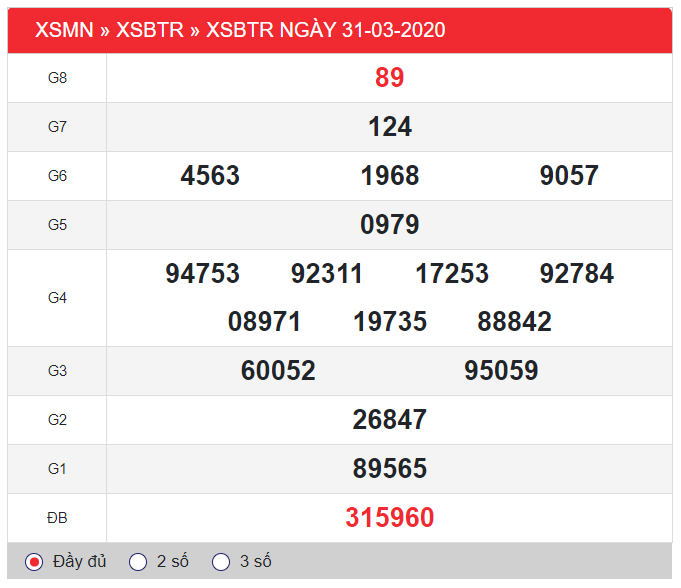Click the G8 prize number 89
The height and width of the screenshot is (588, 681).
(x=389, y=78)
